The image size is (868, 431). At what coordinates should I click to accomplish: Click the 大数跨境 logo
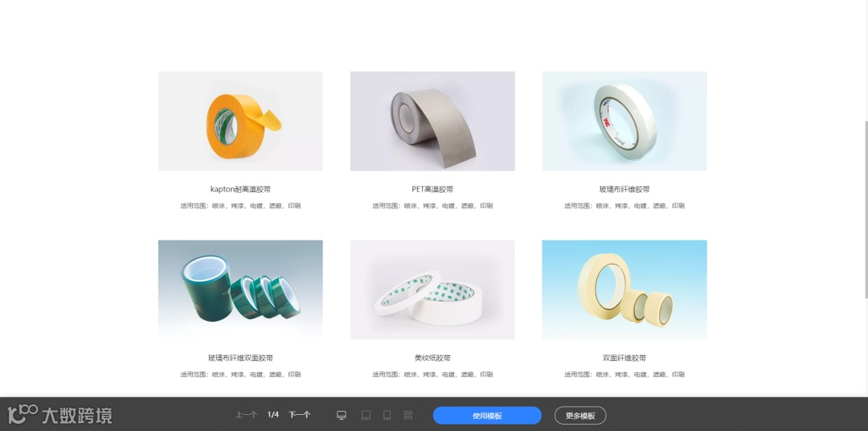59,414
